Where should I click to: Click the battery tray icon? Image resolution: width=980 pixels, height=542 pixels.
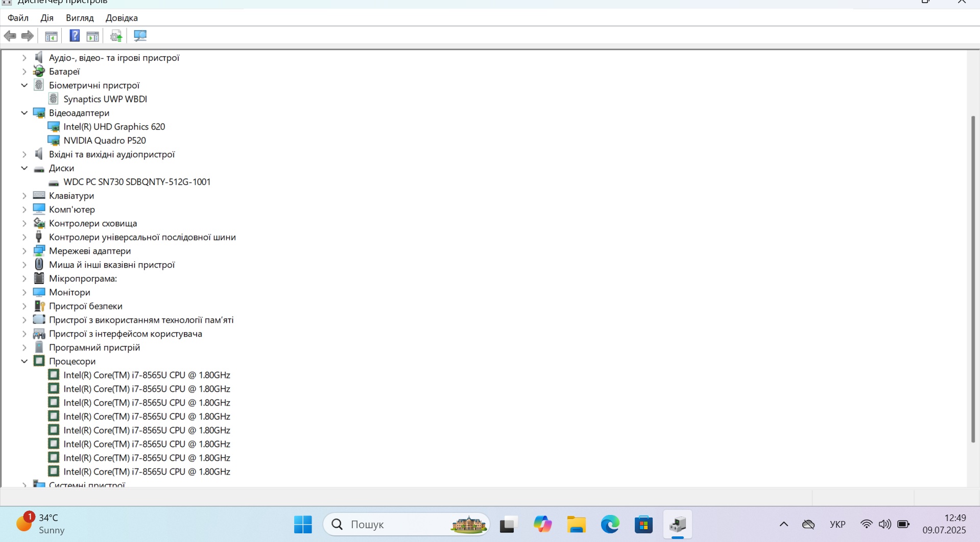pyautogui.click(x=903, y=524)
